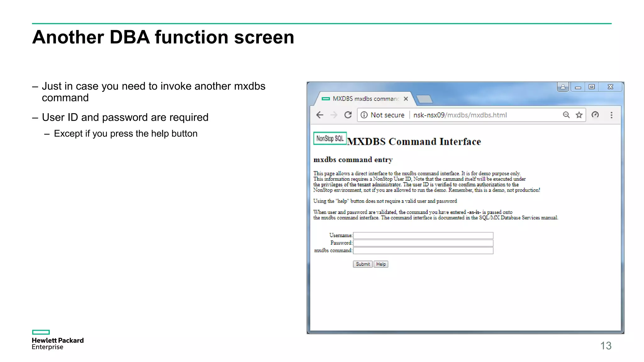
Task: Open Help for mxdbs command
Action: pyautogui.click(x=381, y=264)
